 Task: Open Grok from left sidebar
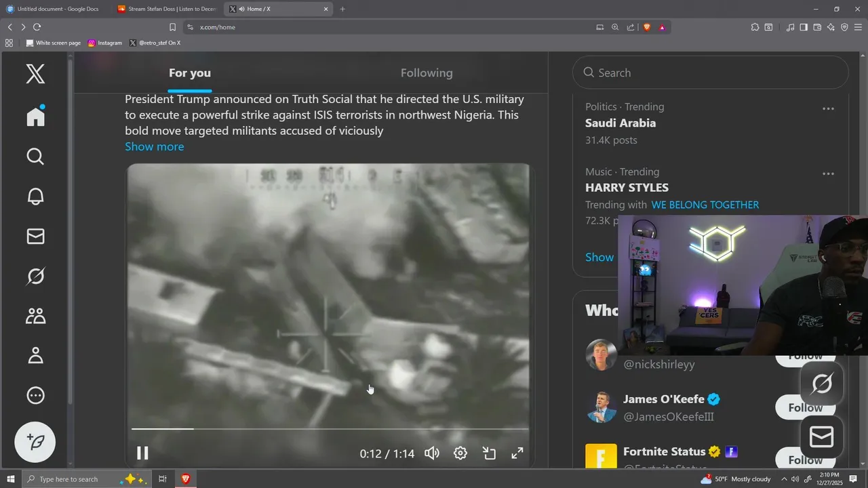(x=35, y=276)
